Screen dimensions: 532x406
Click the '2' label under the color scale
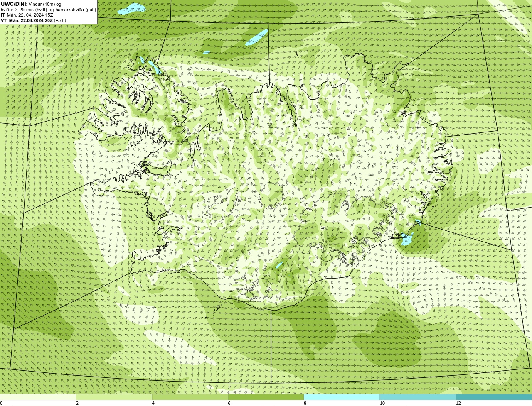pos(77,403)
